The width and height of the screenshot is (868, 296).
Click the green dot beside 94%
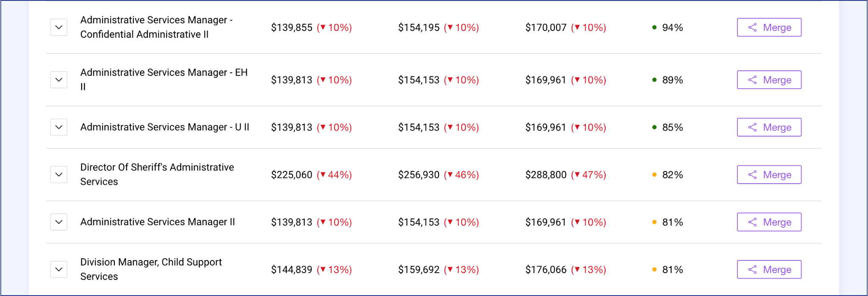tap(654, 28)
